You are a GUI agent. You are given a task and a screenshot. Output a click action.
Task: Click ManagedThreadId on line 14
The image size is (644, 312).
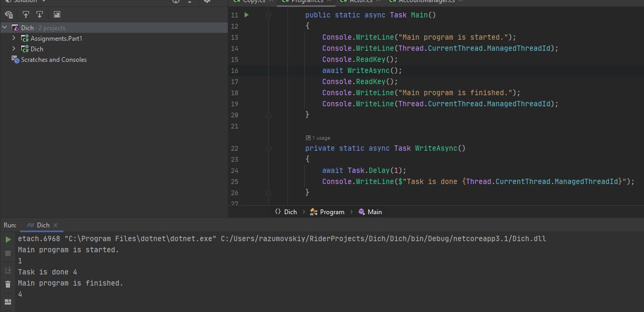(518, 48)
